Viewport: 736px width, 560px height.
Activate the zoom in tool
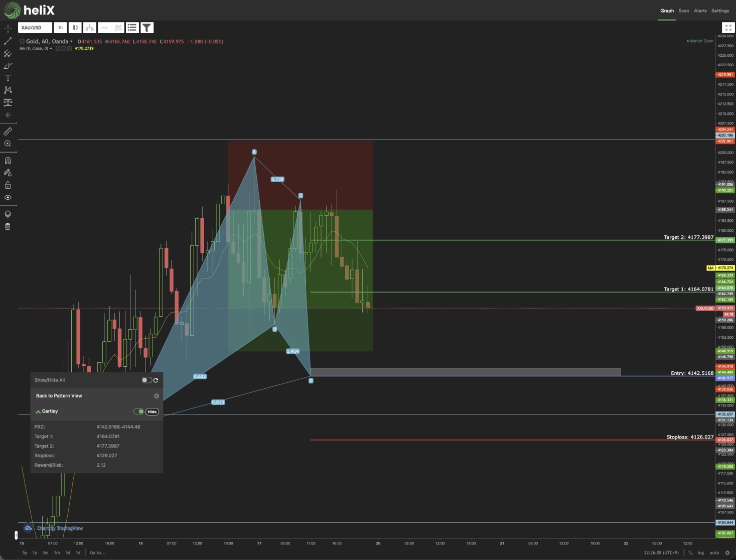pos(8,144)
